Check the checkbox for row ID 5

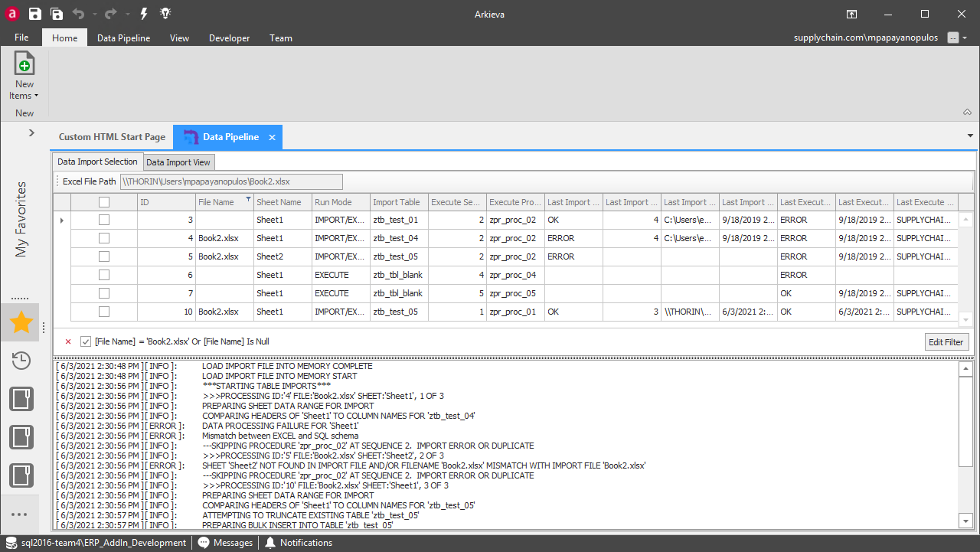pos(104,256)
